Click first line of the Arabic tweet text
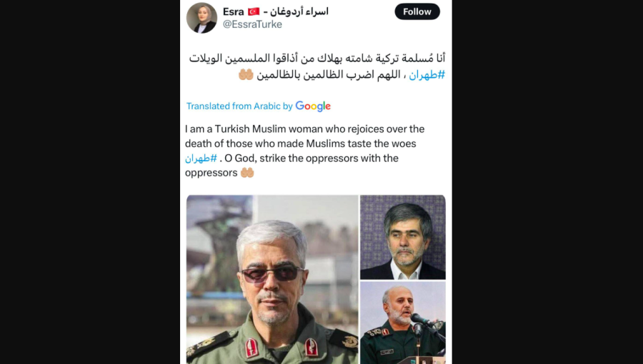Image resolution: width=643 pixels, height=364 pixels. tap(317, 58)
